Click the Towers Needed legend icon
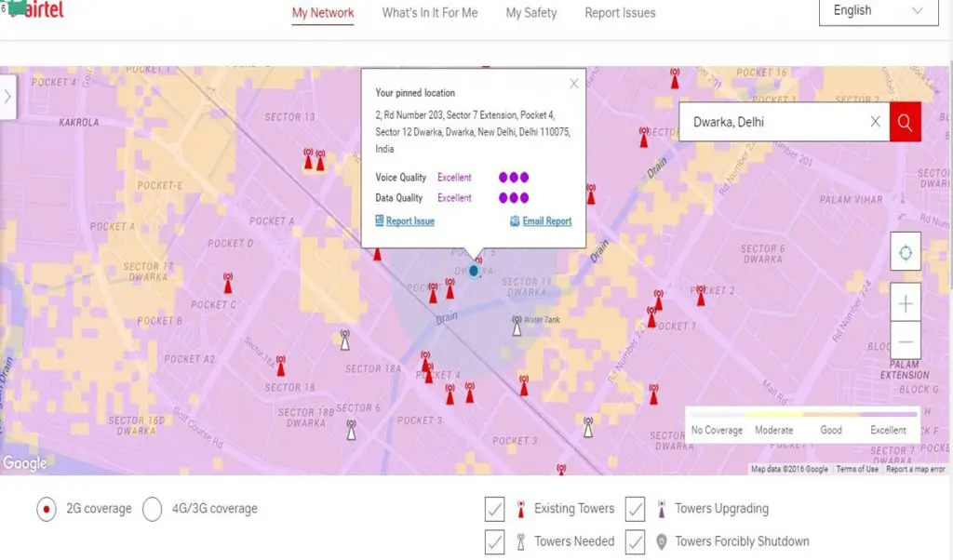The image size is (953, 560). [x=520, y=541]
